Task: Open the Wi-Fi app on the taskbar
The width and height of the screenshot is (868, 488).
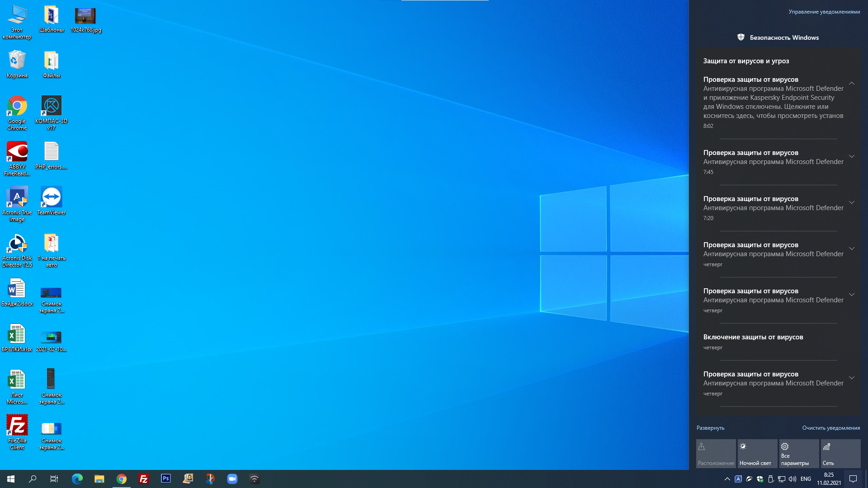Action: pyautogui.click(x=255, y=479)
